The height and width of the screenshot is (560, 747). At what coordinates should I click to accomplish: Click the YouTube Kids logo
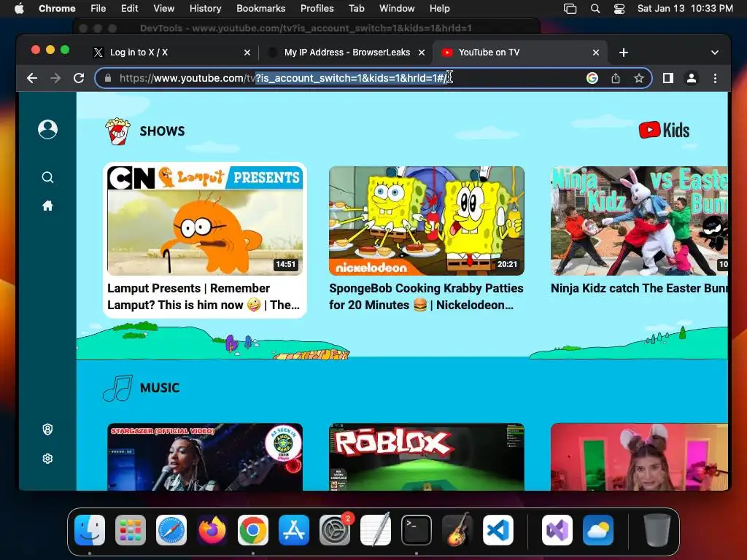point(664,130)
